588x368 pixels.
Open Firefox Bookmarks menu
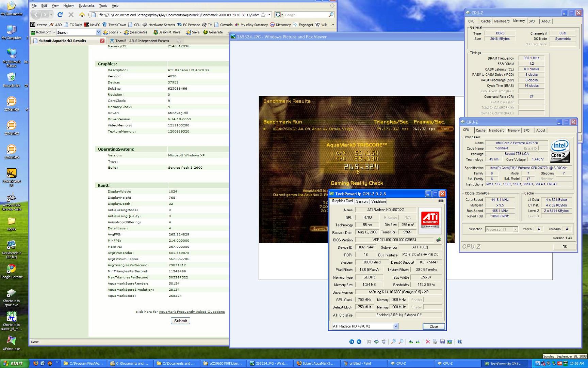86,5
